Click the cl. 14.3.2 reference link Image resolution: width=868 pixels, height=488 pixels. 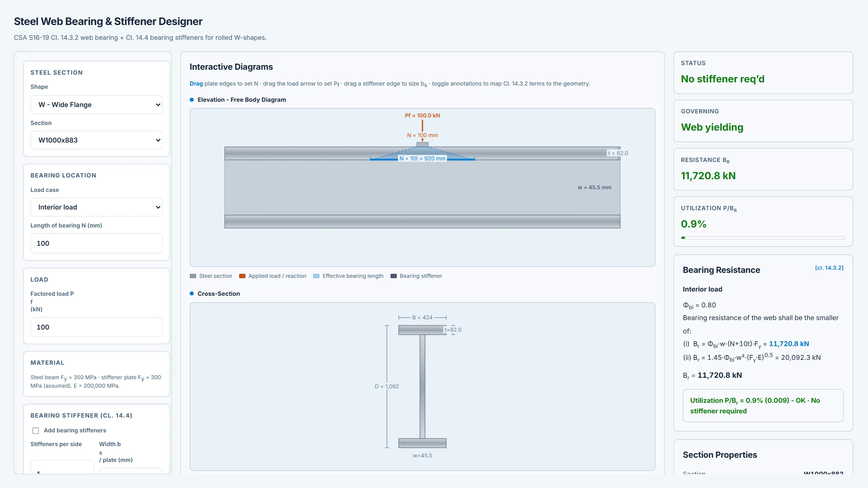pos(829,268)
